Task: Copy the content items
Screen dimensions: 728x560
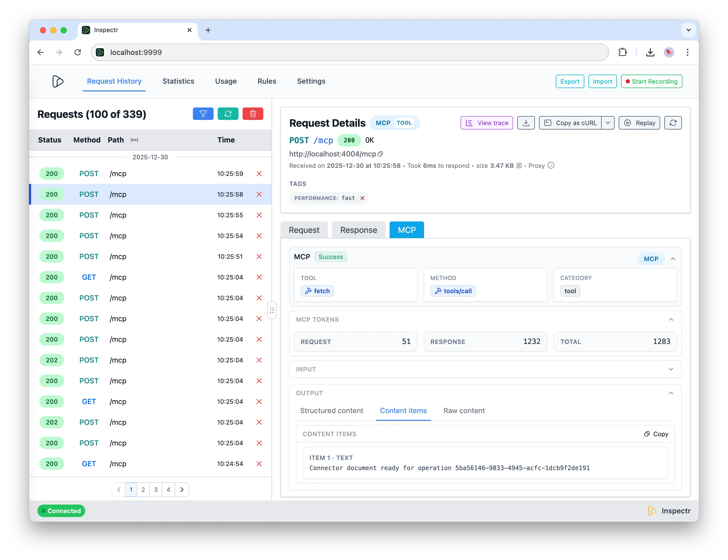Action: [x=656, y=434]
